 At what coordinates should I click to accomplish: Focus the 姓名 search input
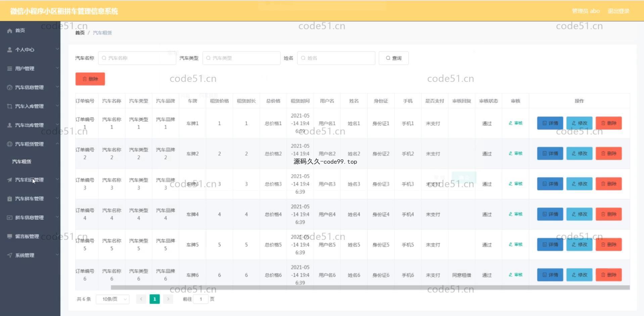pyautogui.click(x=336, y=58)
